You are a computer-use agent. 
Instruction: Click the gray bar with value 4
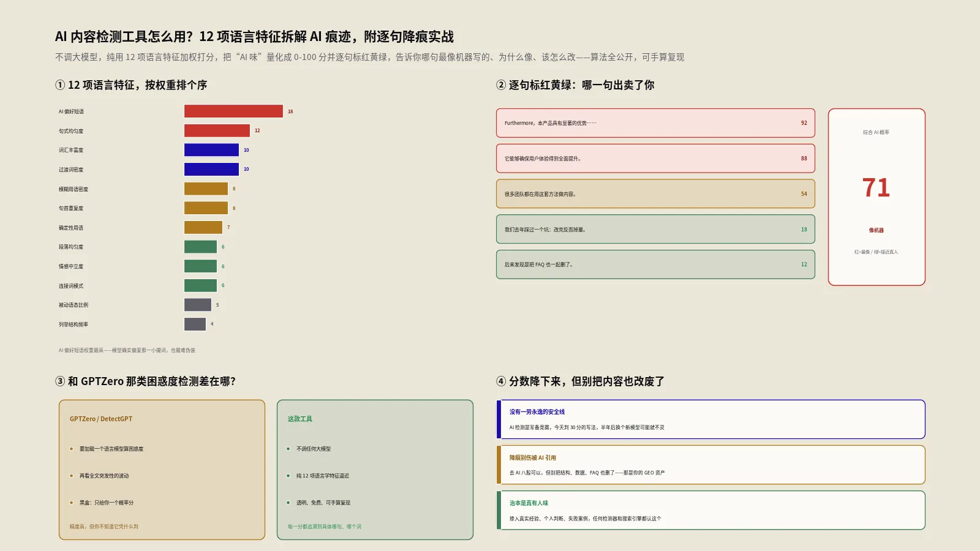click(x=195, y=324)
